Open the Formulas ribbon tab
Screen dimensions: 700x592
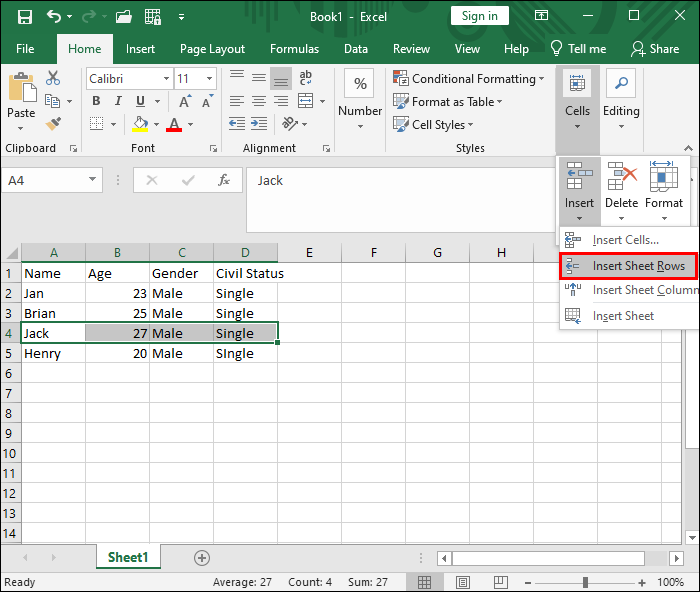pos(294,49)
